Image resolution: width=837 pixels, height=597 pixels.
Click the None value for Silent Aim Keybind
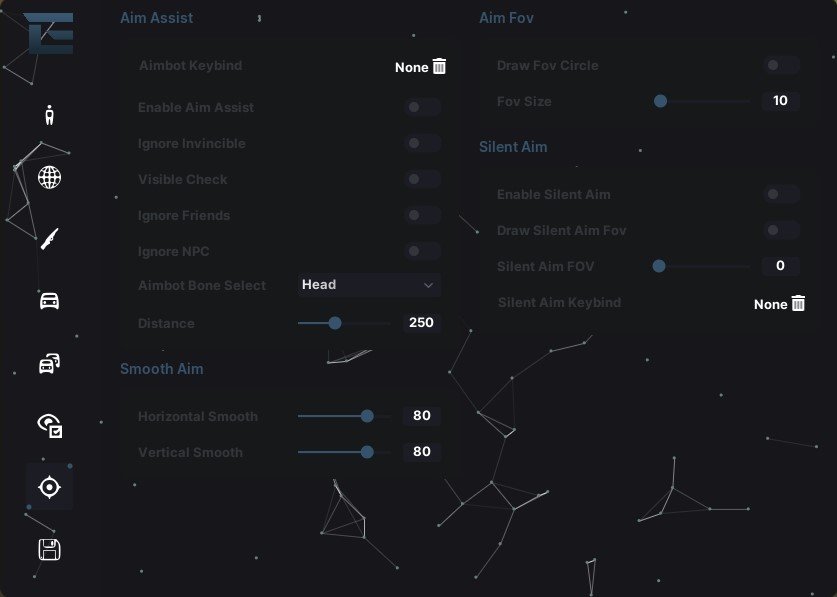[770, 304]
